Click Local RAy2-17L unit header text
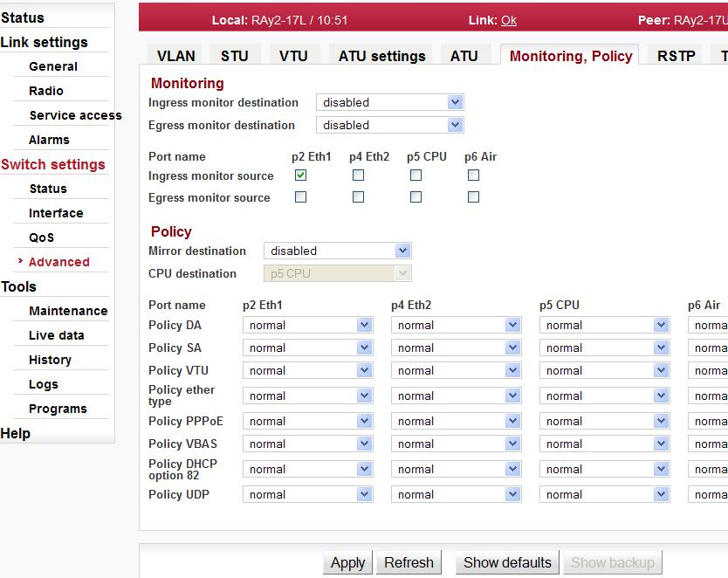The image size is (728, 578). coord(279,20)
